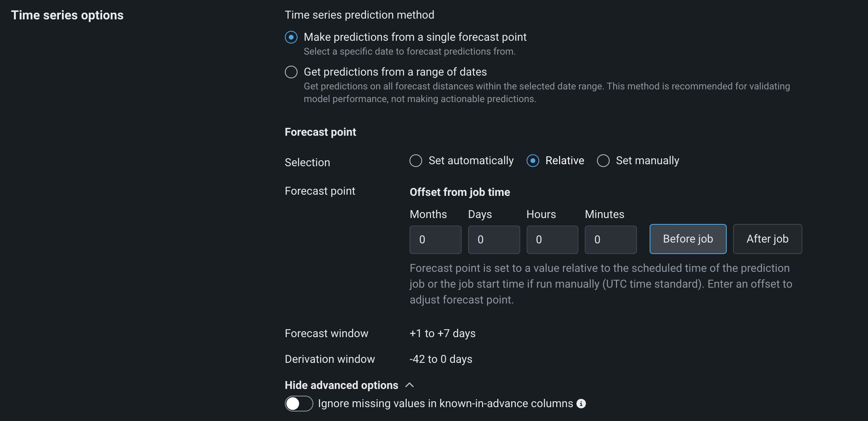Collapse the advanced options chevron
Image resolution: width=868 pixels, height=421 pixels.
[410, 385]
